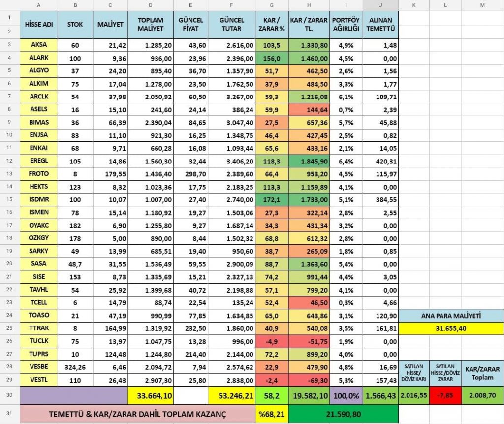The height and width of the screenshot is (424, 504).
Task: Click the EREGL stock name cell
Action: point(39,160)
